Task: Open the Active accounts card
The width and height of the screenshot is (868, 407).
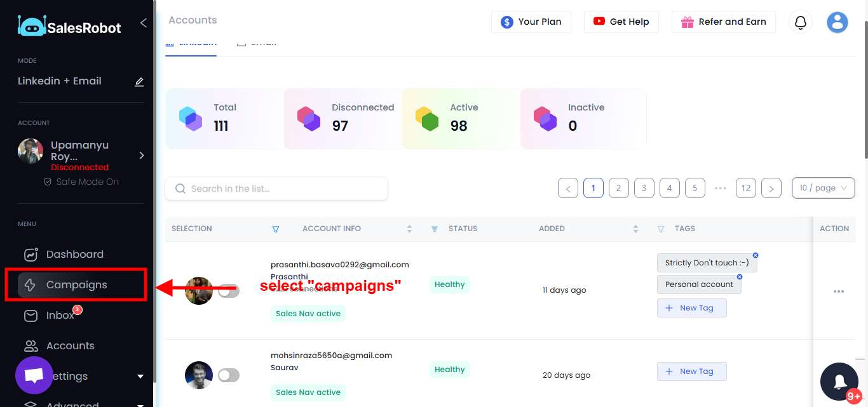Action: click(x=461, y=119)
